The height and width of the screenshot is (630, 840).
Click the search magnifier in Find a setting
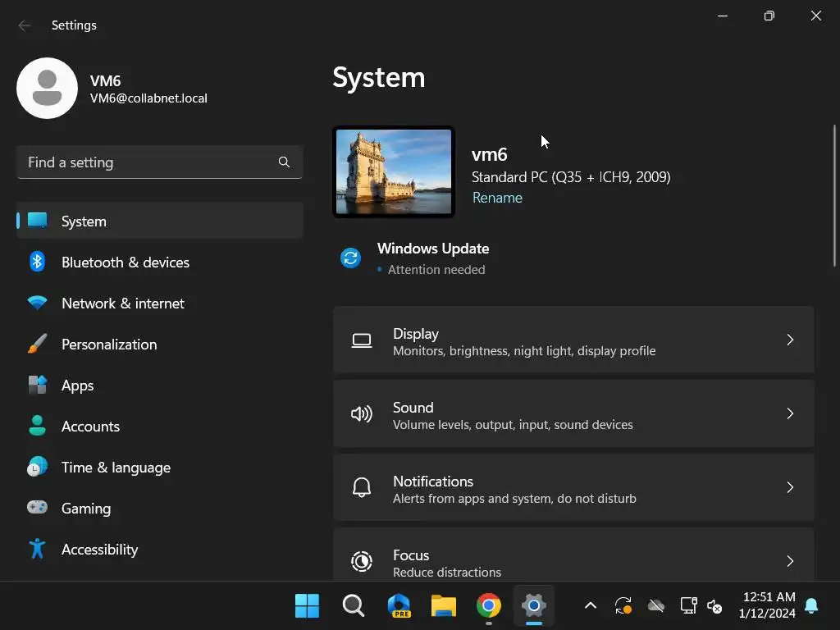(x=284, y=162)
